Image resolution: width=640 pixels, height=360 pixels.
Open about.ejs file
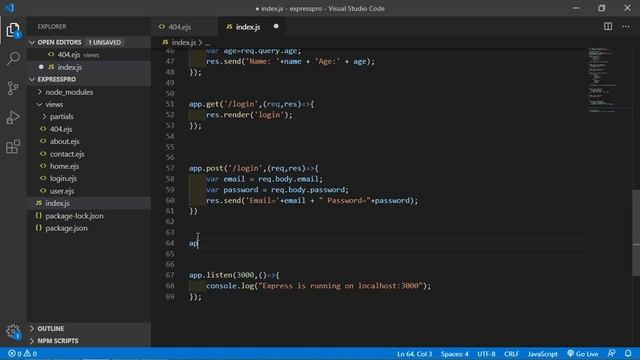[x=64, y=142]
